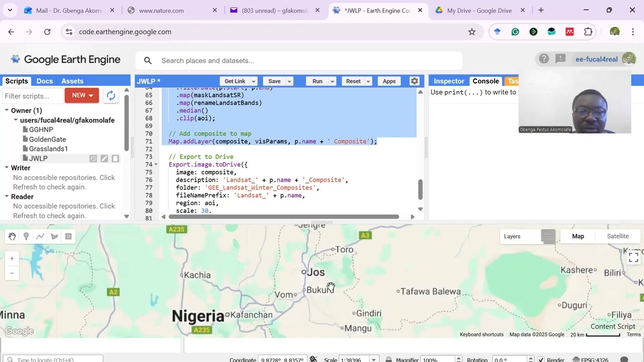Rename the JWLP script with pencil icon
The image size is (644, 362).
pos(104,158)
